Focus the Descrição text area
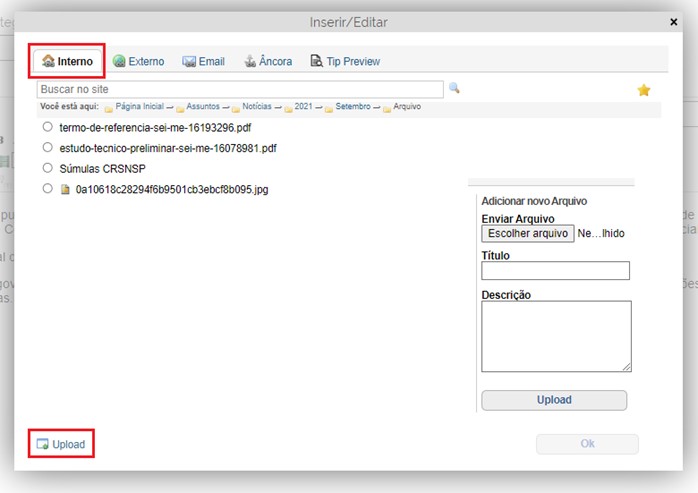The image size is (698, 493). pos(556,336)
